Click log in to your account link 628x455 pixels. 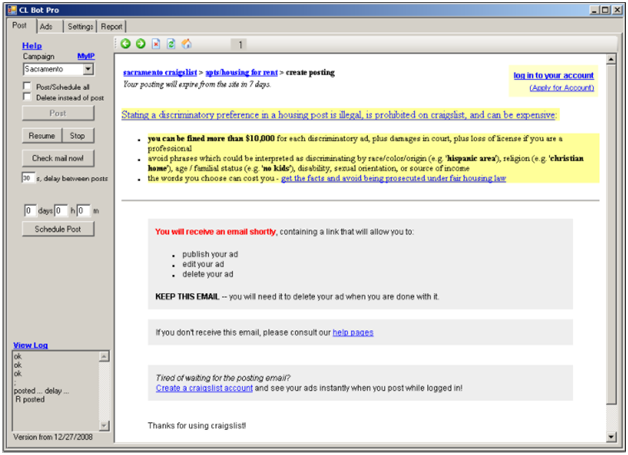(554, 75)
